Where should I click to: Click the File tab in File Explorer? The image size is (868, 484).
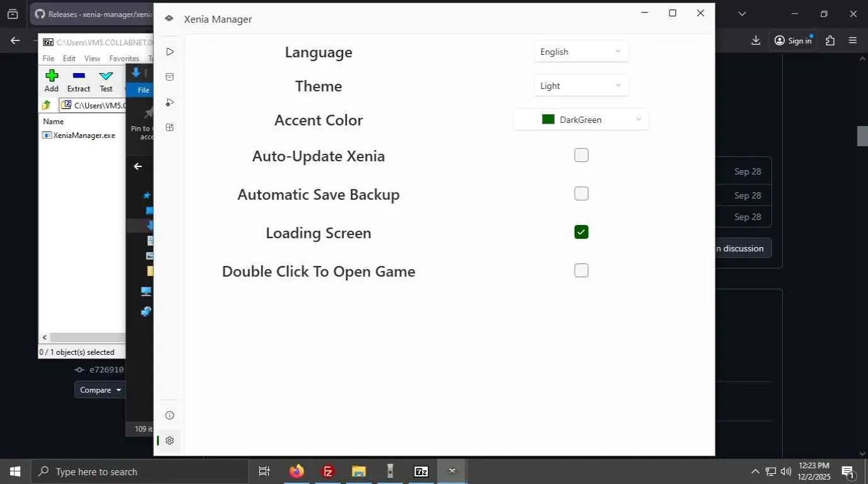click(144, 90)
